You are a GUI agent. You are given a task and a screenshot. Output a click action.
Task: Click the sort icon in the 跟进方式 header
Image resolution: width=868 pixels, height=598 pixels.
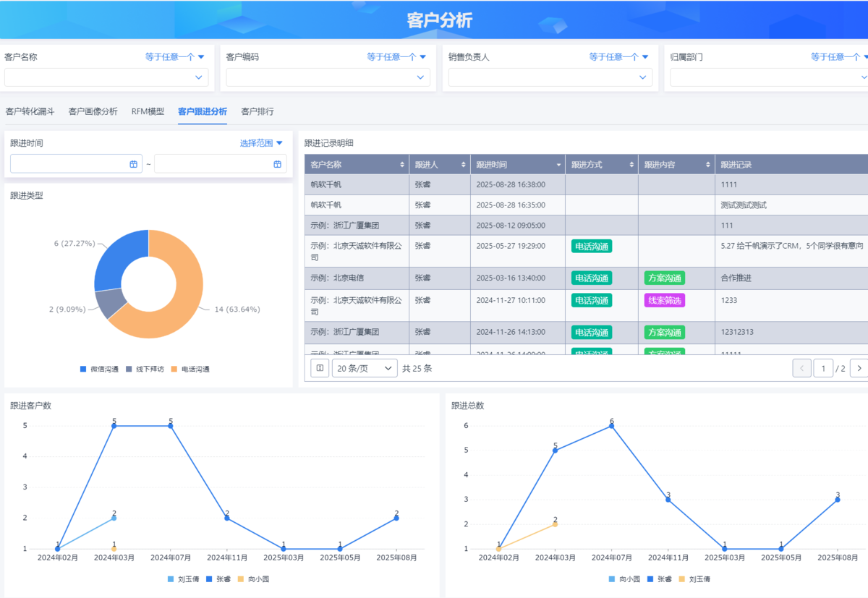[631, 165]
